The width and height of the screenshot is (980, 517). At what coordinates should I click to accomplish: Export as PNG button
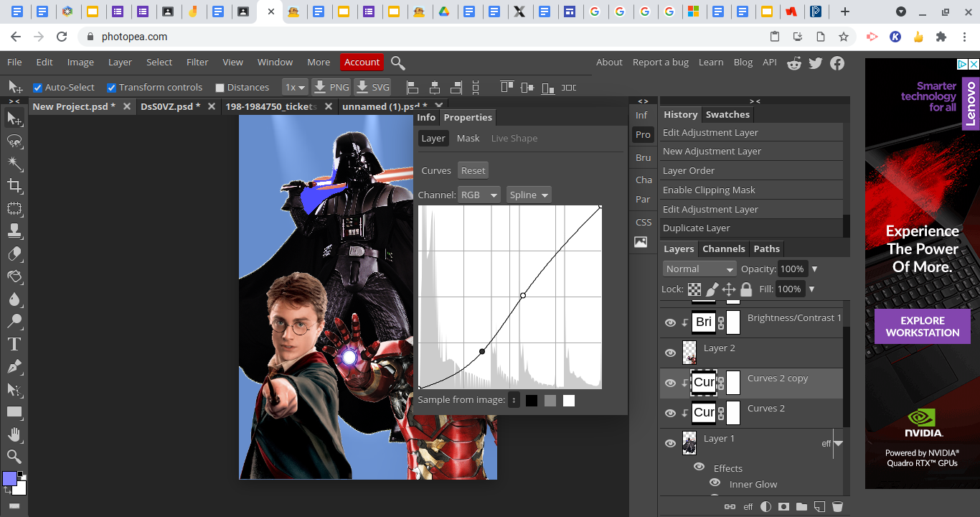331,88
